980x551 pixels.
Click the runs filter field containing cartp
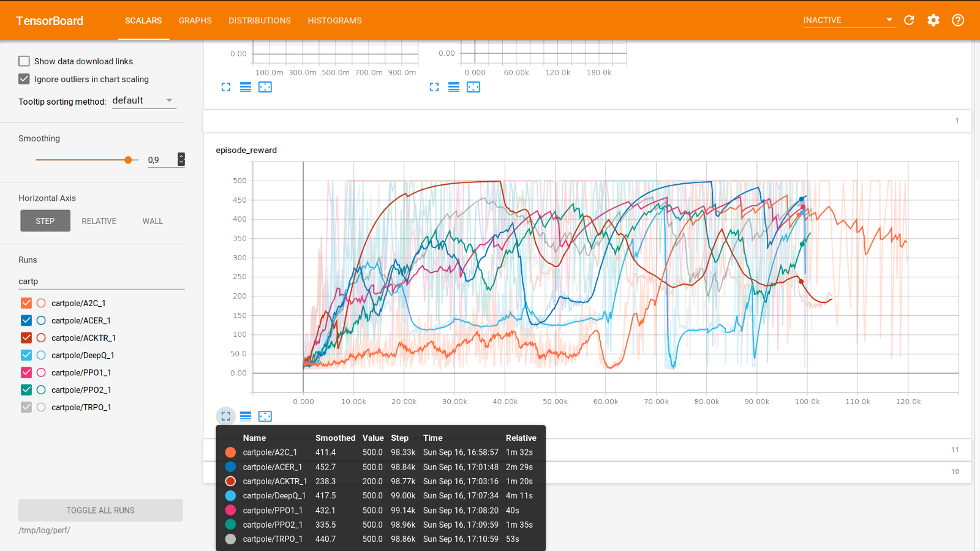point(101,282)
